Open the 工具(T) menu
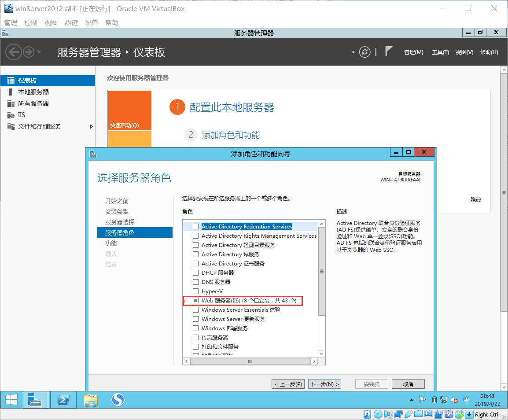The height and width of the screenshot is (420, 508). (x=440, y=52)
